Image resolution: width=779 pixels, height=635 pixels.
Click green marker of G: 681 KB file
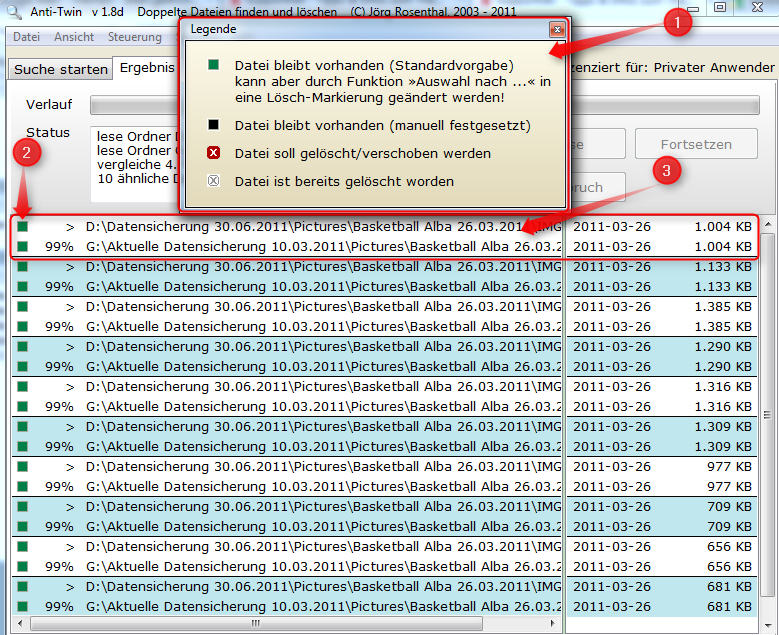tap(22, 607)
